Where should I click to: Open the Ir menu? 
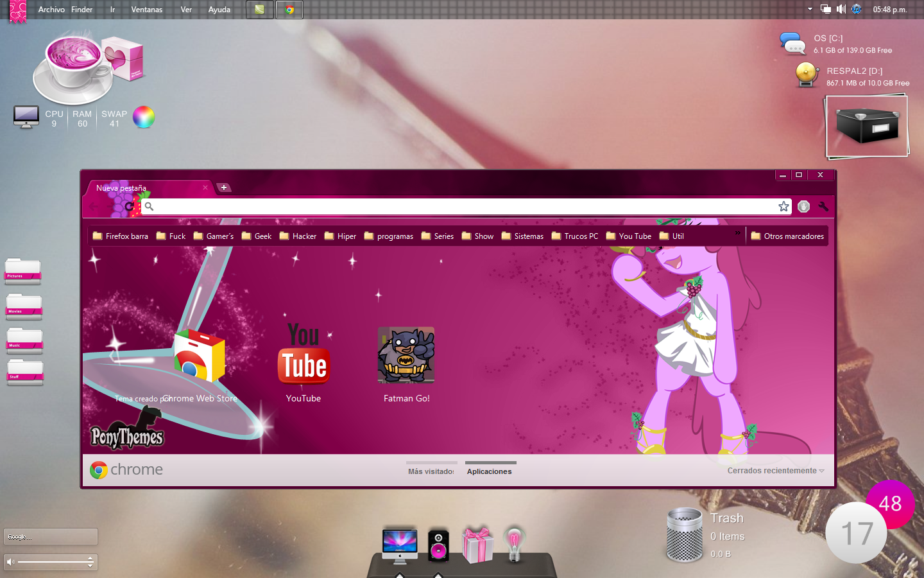click(112, 10)
